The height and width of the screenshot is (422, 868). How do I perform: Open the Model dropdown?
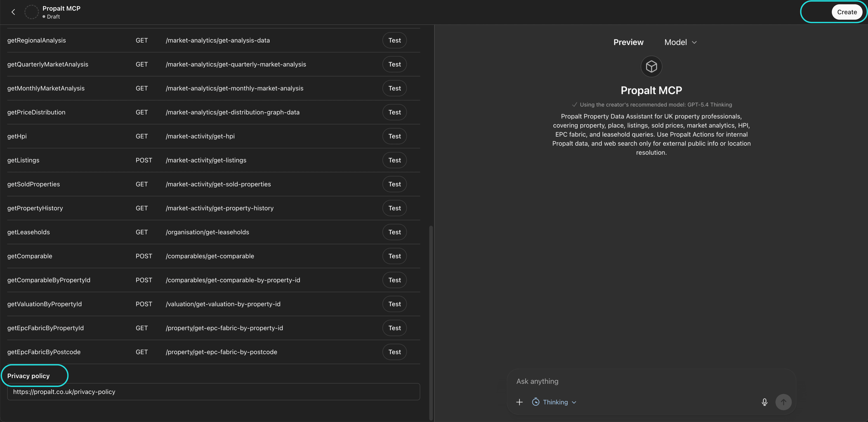(x=680, y=42)
